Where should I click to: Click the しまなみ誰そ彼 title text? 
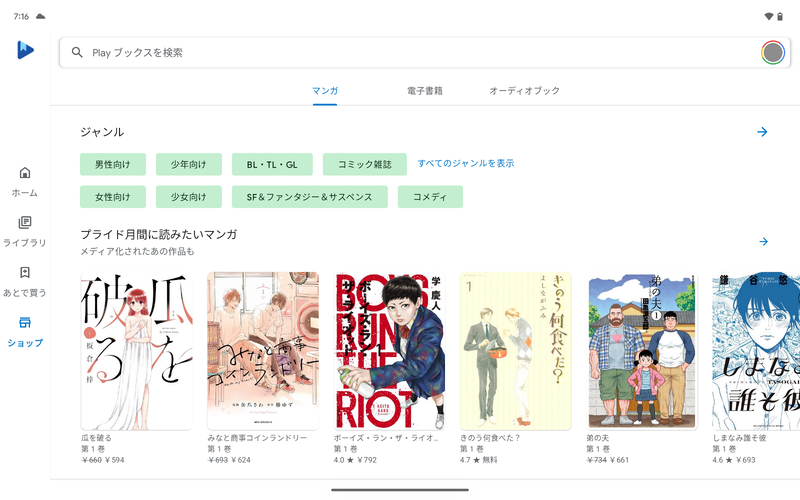tap(739, 438)
